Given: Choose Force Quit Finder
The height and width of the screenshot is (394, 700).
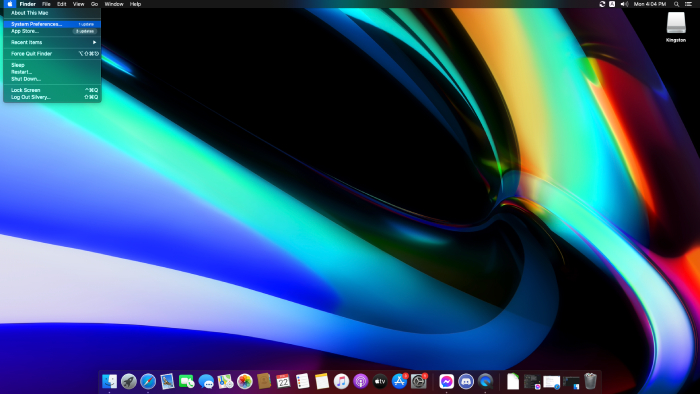Looking at the screenshot, I should pyautogui.click(x=52, y=54).
